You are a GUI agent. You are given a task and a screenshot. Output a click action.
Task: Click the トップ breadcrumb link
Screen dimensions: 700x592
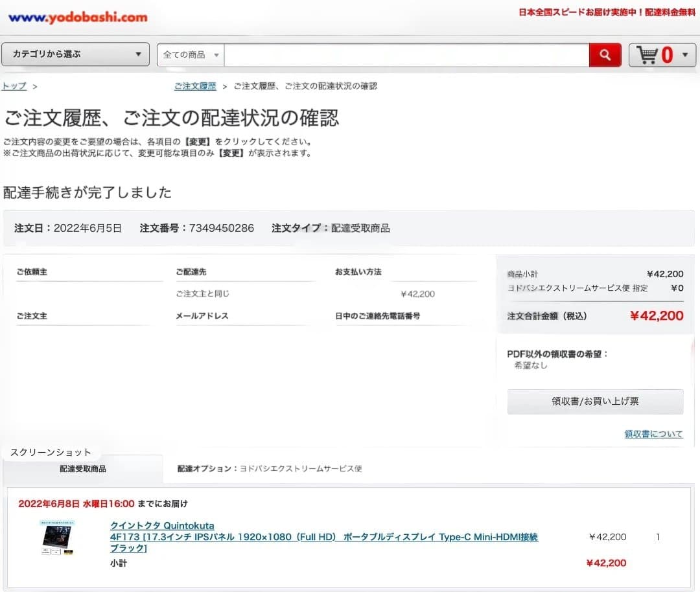(14, 86)
